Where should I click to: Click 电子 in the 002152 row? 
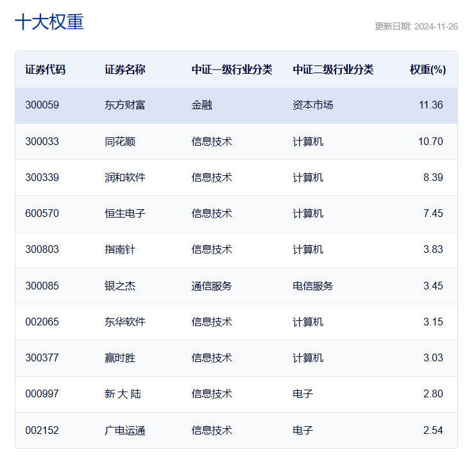303,431
